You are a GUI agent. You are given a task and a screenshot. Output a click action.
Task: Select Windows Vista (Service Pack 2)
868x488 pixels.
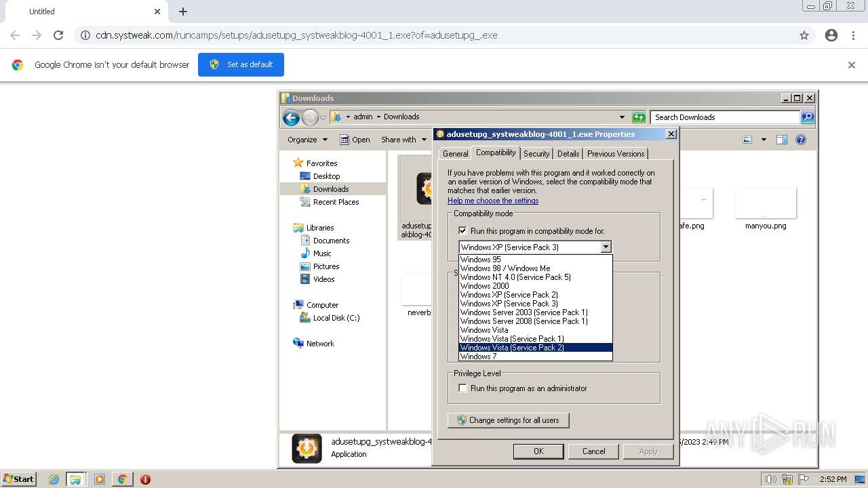click(535, 348)
